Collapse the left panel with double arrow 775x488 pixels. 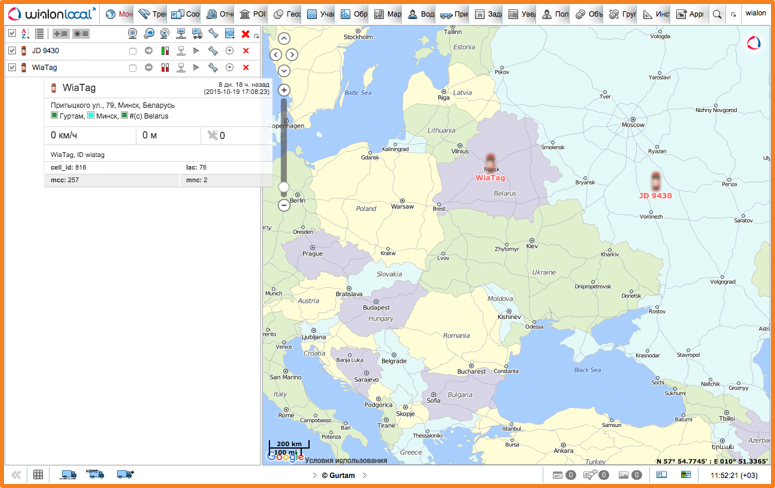16,475
